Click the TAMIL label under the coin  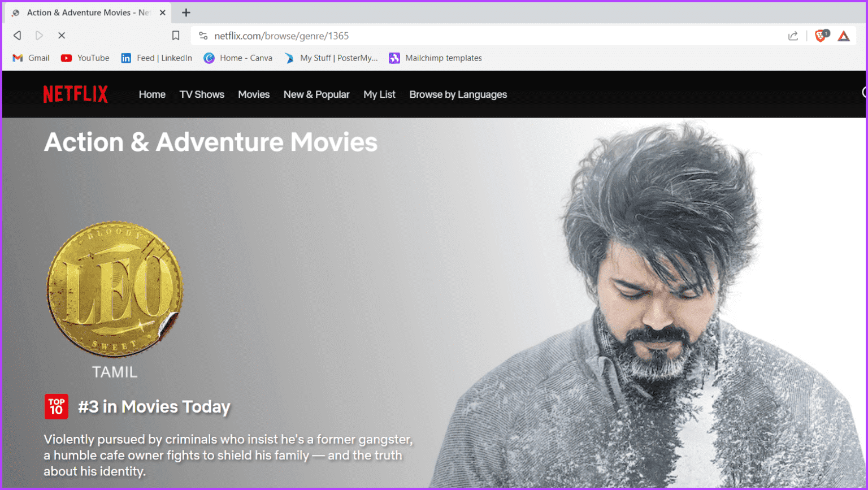115,372
